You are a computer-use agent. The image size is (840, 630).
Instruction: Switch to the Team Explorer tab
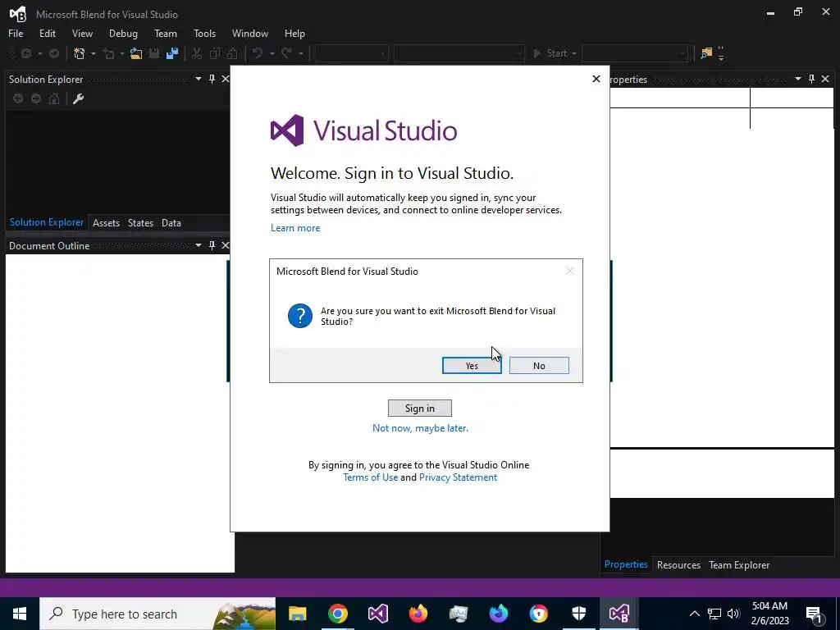(x=739, y=564)
